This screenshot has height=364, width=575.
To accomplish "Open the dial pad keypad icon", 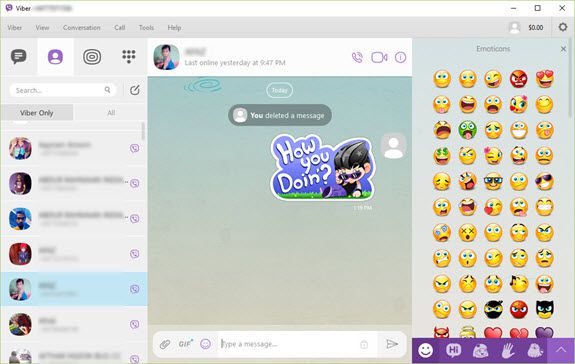I will 129,56.
